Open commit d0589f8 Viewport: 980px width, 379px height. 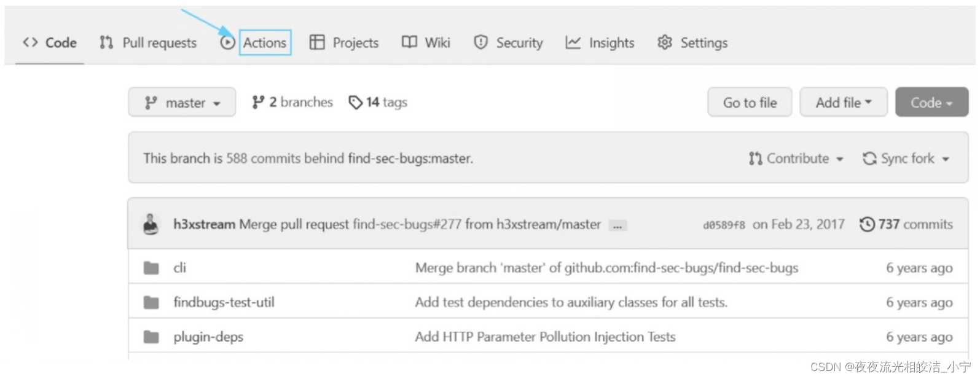click(724, 225)
